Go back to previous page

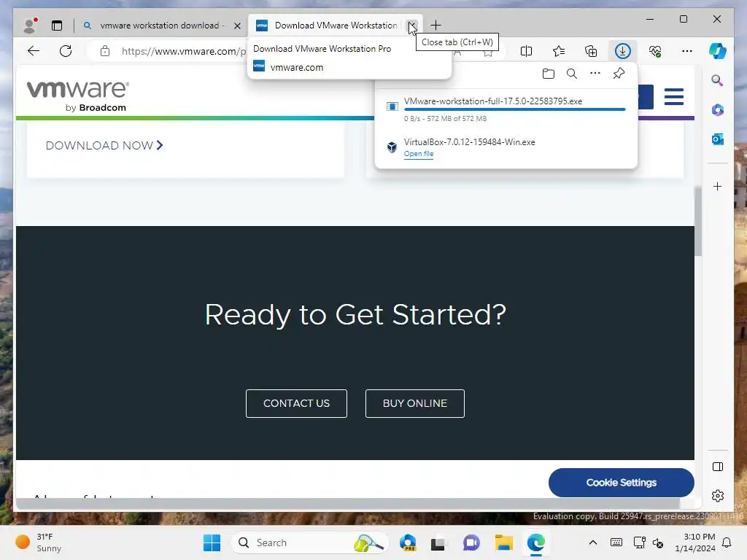pyautogui.click(x=34, y=51)
